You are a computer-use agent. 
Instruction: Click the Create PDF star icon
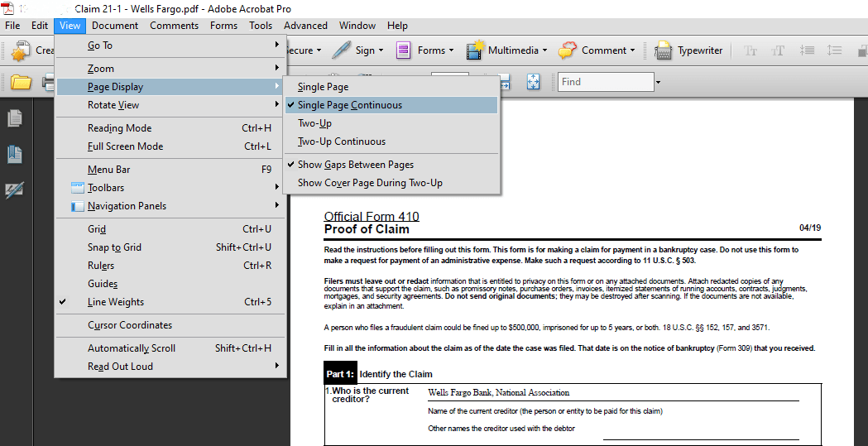[x=21, y=50]
